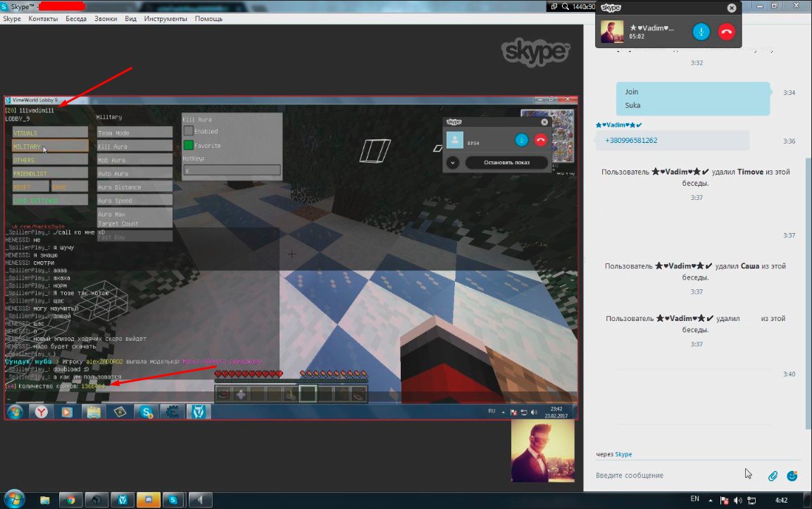Image resolution: width=812 pixels, height=509 pixels.
Task: Open the Skype menu in menu bar
Action: tap(12, 18)
